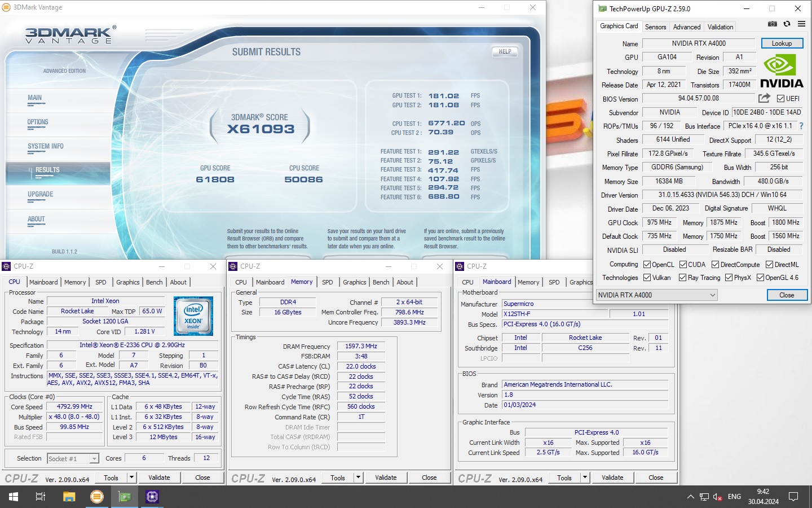
Task: Click the first CPU-Z window title icon
Action: (x=6, y=266)
